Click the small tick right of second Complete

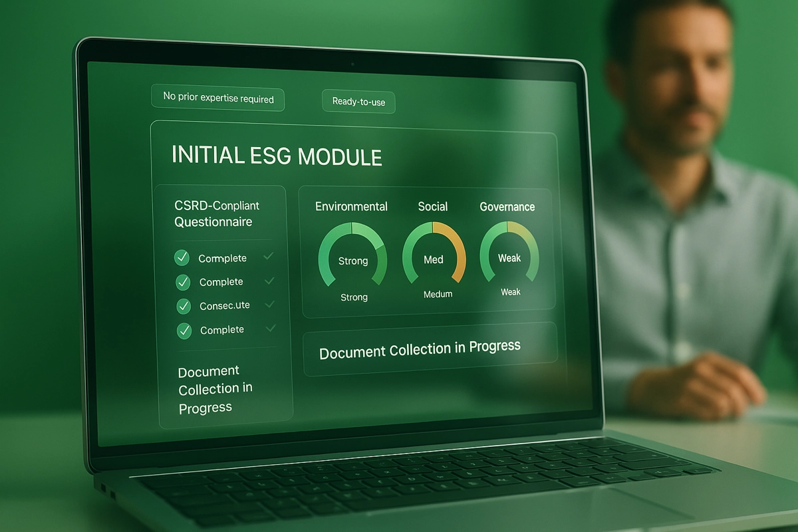(x=269, y=281)
